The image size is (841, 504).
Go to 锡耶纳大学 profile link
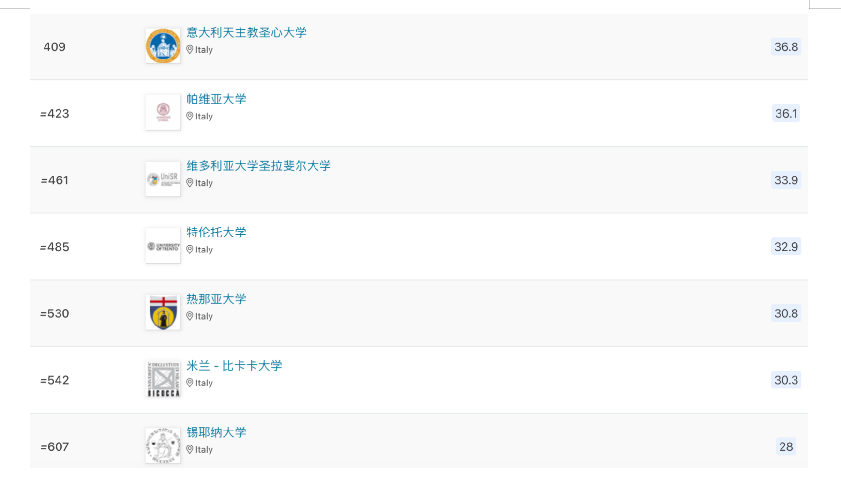pyautogui.click(x=216, y=432)
